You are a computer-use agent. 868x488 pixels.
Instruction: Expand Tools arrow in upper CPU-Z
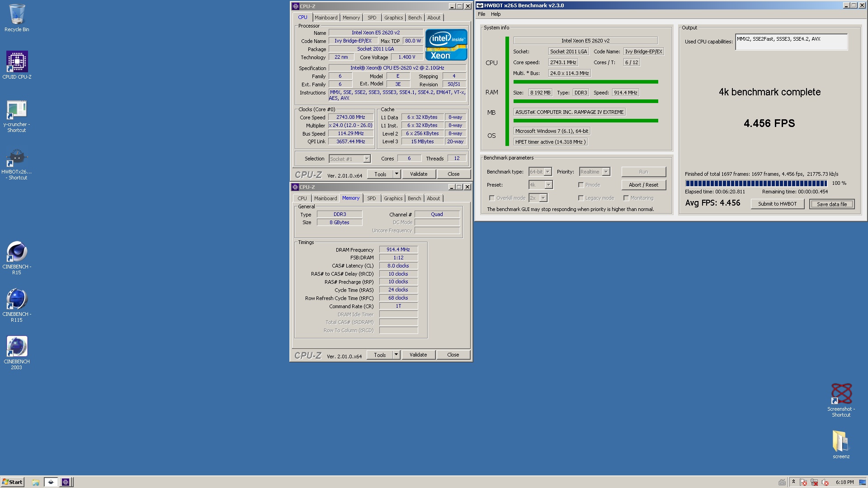click(396, 174)
